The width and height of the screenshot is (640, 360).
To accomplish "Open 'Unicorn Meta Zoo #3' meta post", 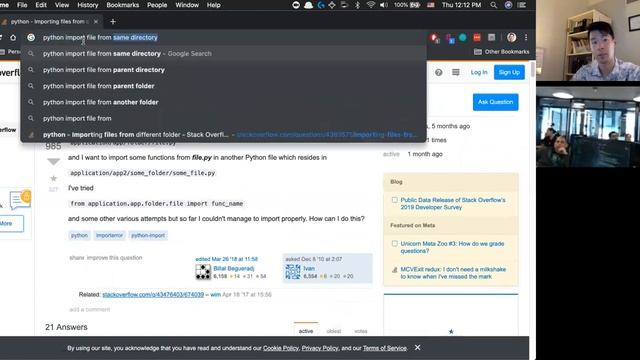I will click(x=452, y=247).
